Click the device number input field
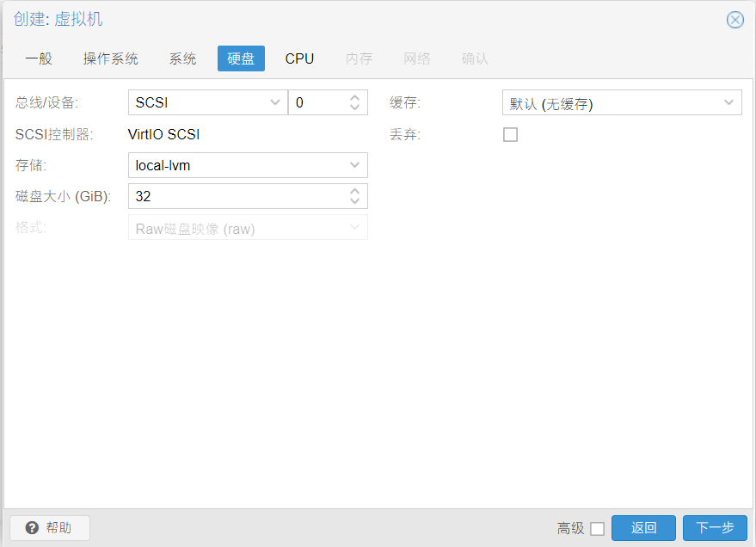The width and height of the screenshot is (756, 547). (317, 102)
